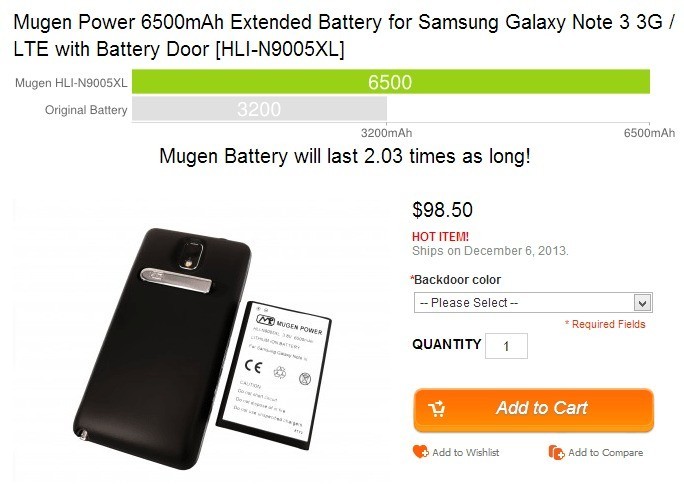
Task: Click the gray 3200 Original Battery bar
Action: 259,109
